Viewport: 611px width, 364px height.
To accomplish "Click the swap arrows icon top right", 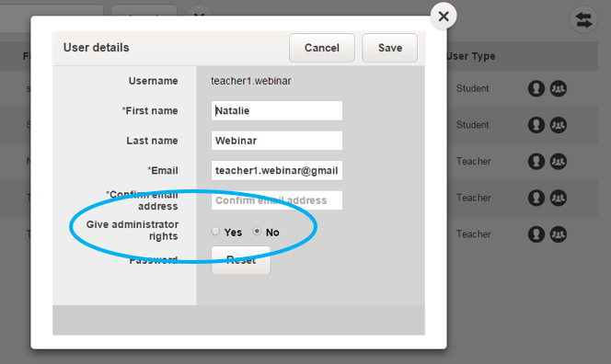I will [x=583, y=20].
